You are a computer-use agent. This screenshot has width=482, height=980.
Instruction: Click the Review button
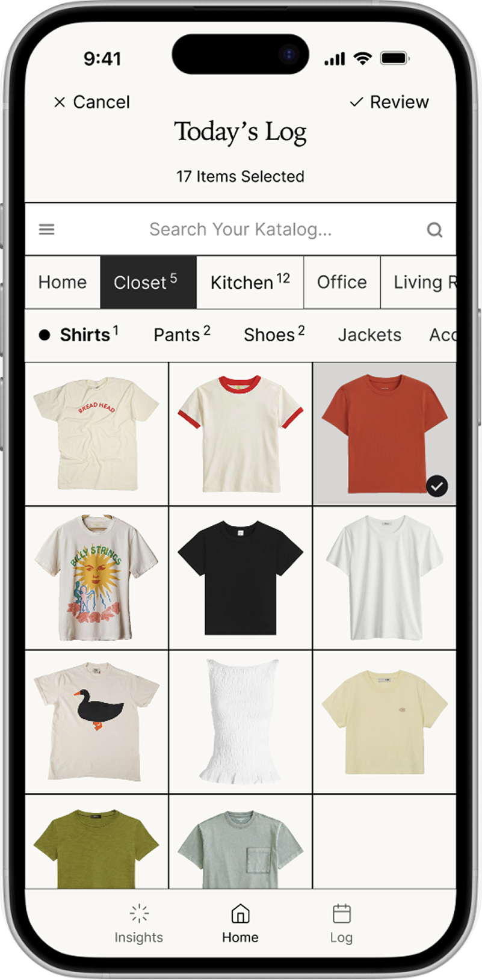[389, 102]
